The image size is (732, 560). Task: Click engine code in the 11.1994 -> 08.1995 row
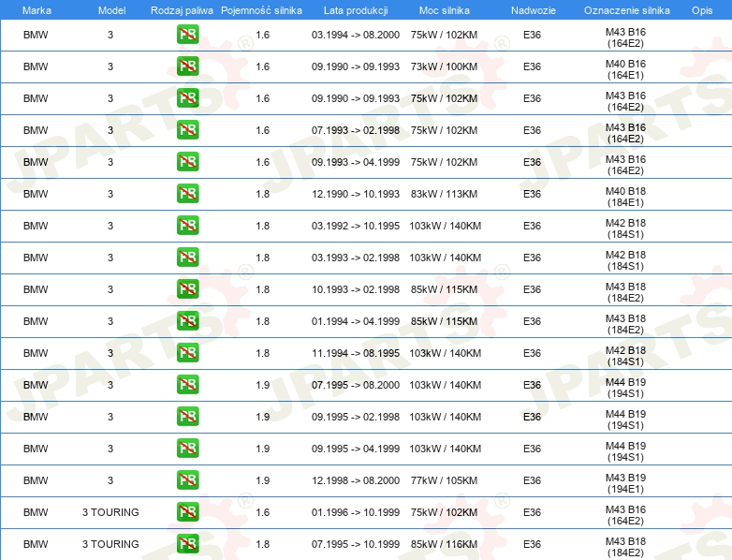[625, 356]
